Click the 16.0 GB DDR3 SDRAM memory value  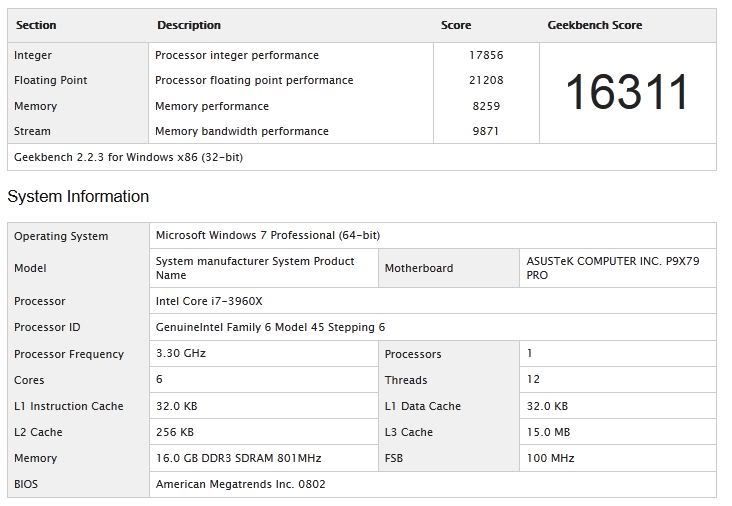point(238,458)
